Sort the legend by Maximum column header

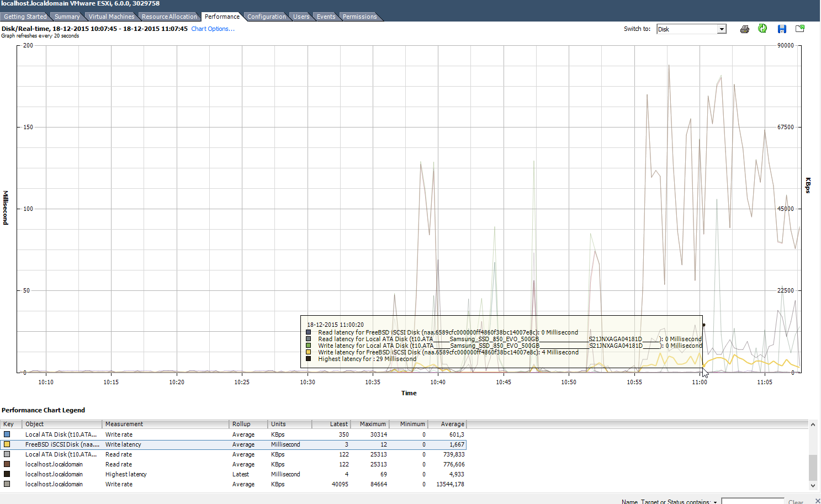click(x=370, y=424)
